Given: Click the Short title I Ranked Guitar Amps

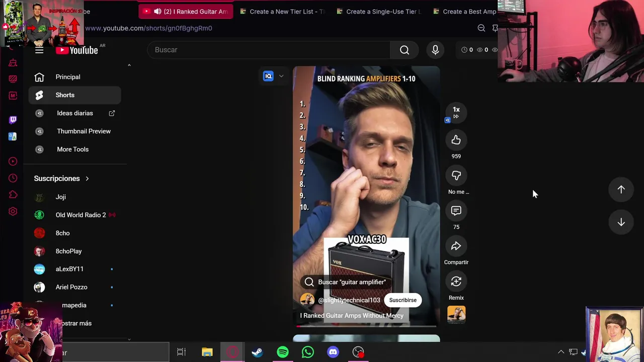Looking at the screenshot, I should click(352, 316).
